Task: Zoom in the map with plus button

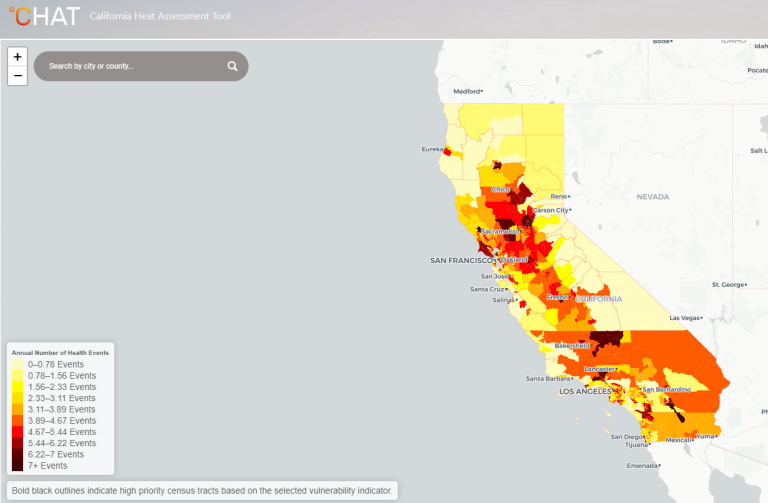Action: pyautogui.click(x=18, y=57)
